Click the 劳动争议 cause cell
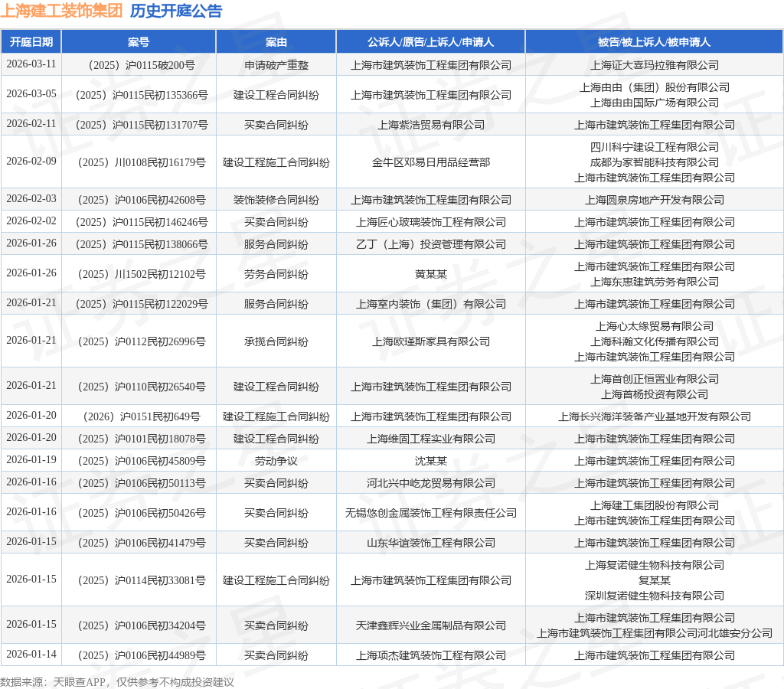Screen dimensions: 784x689 (276, 461)
